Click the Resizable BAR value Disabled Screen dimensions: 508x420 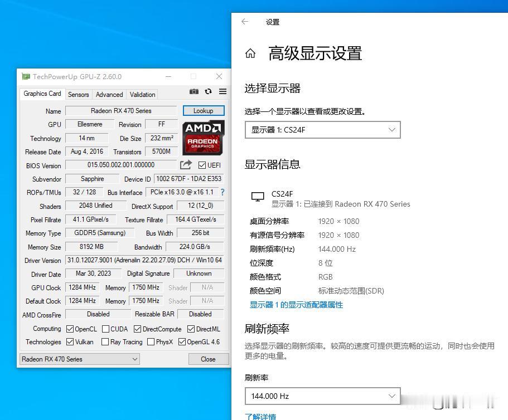tap(201, 314)
